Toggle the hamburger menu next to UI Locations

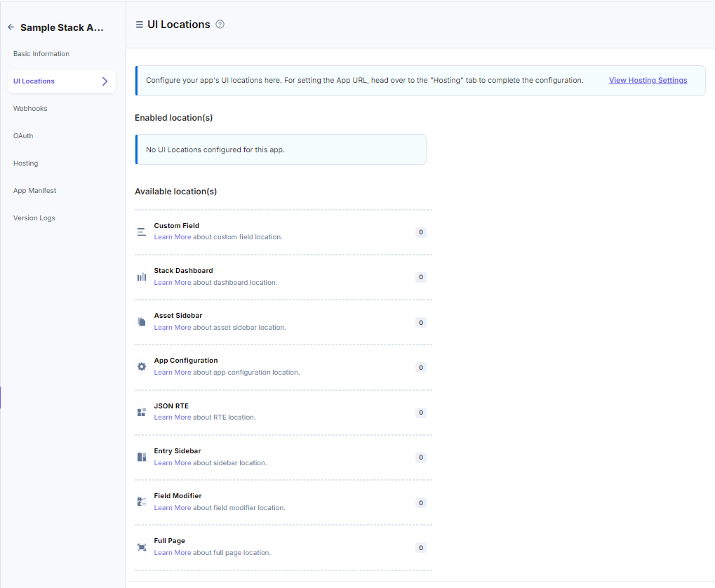(x=139, y=24)
